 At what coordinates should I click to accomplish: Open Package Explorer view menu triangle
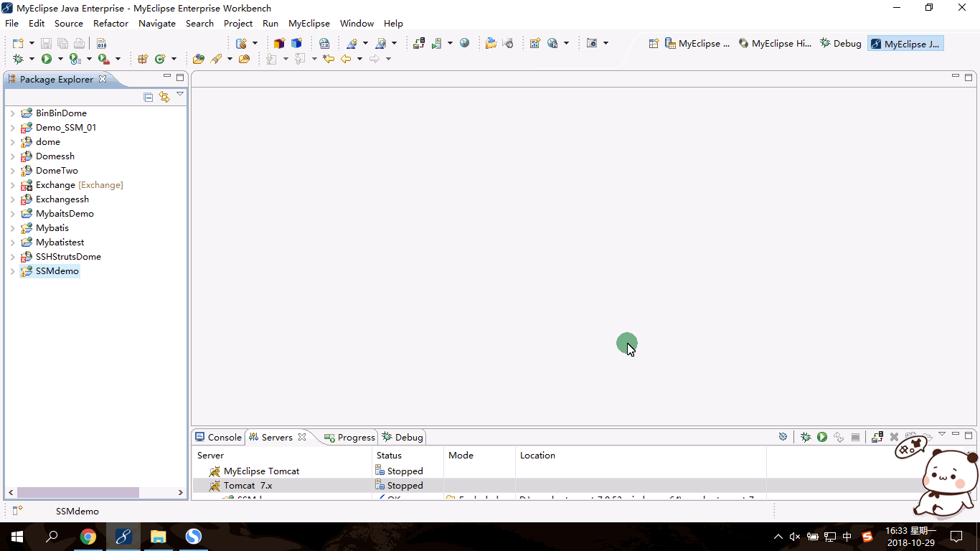pos(180,95)
